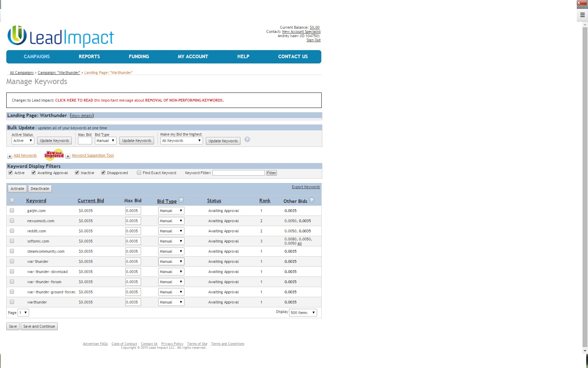588x368 pixels.
Task: Click the Deactivate button
Action: pos(40,189)
